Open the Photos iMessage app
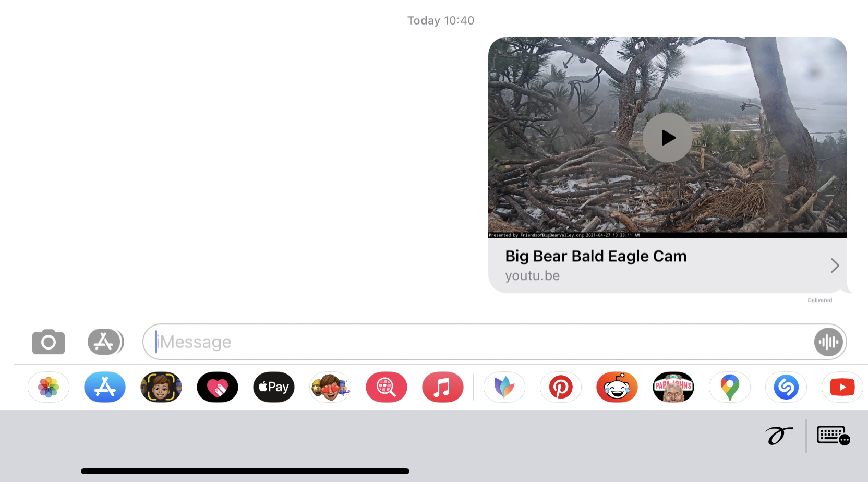The height and width of the screenshot is (482, 868). [x=49, y=387]
